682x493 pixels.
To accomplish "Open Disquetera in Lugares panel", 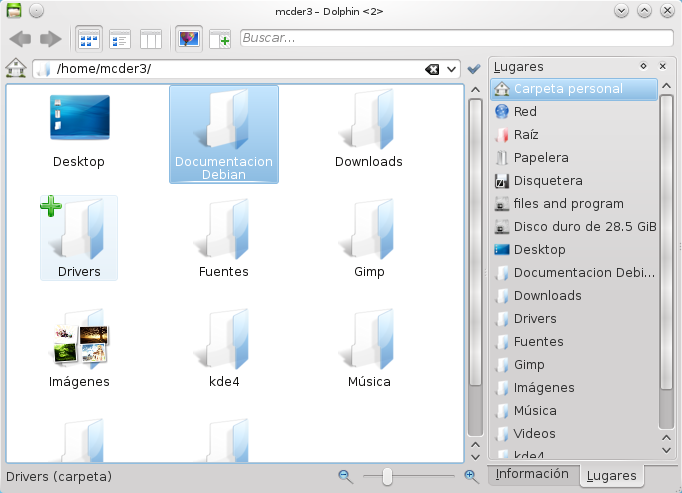I will [574, 181].
